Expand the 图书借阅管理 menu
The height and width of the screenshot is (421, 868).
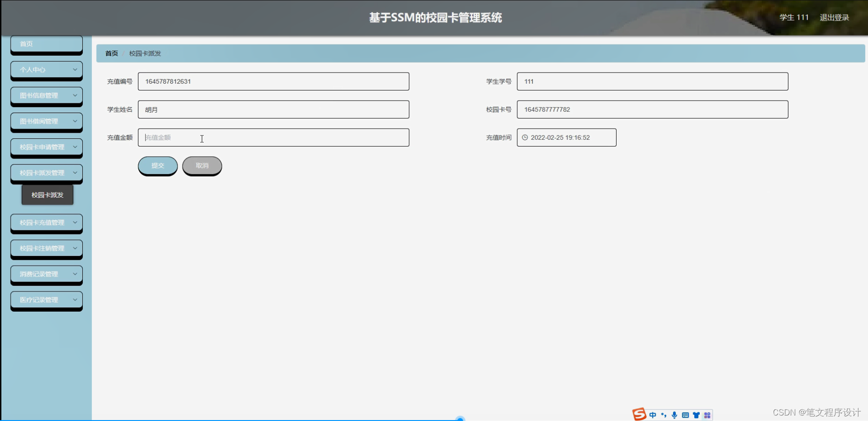46,121
